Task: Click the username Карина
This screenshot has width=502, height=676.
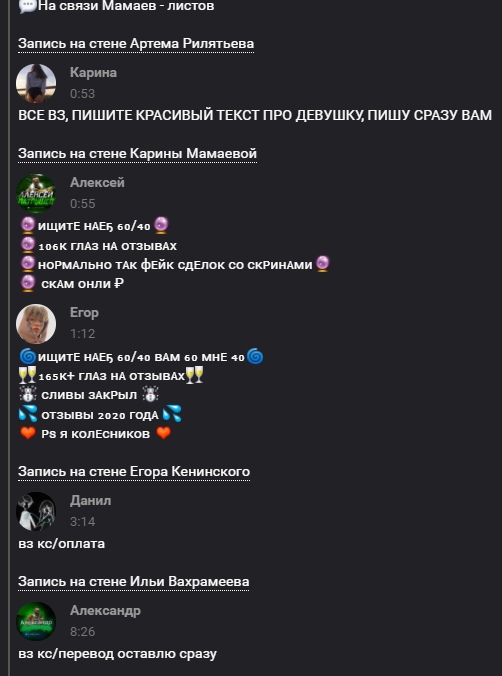Action: point(93,72)
